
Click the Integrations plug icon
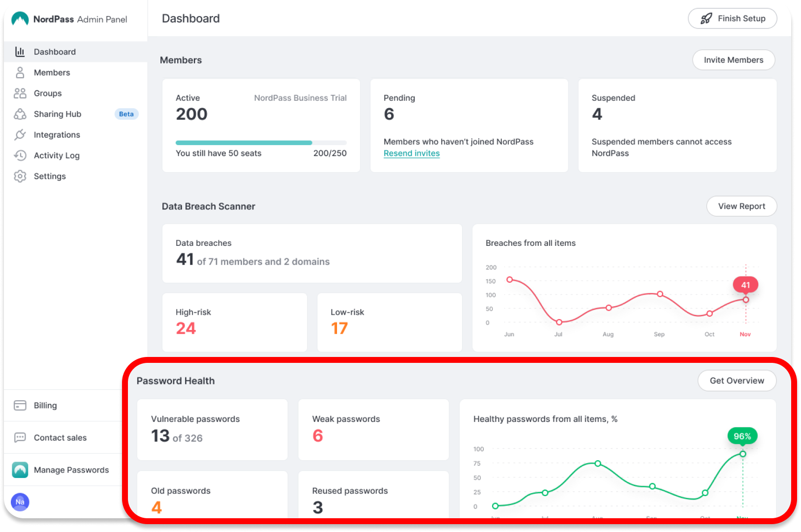[20, 135]
